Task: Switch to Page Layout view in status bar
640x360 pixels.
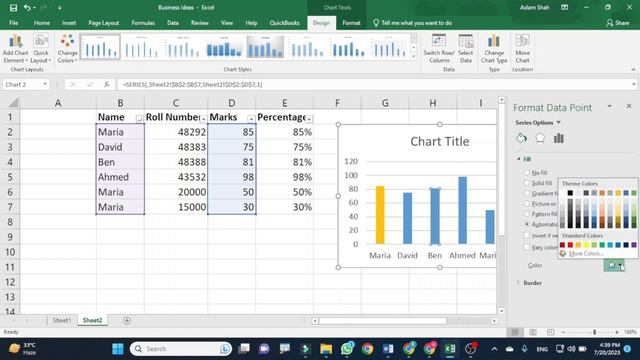Action: coord(533,332)
